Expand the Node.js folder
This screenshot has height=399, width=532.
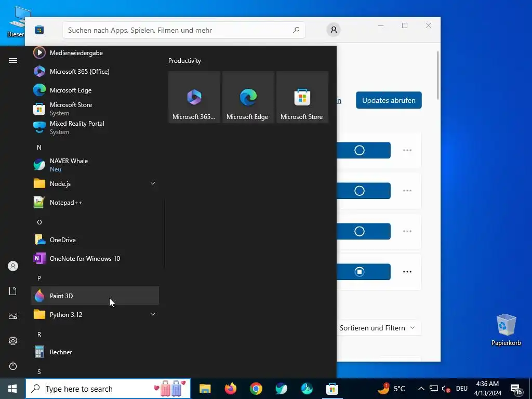(x=95, y=184)
